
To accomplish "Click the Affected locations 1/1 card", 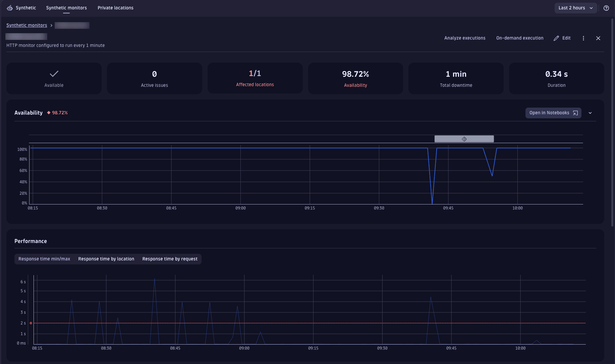I will [255, 78].
